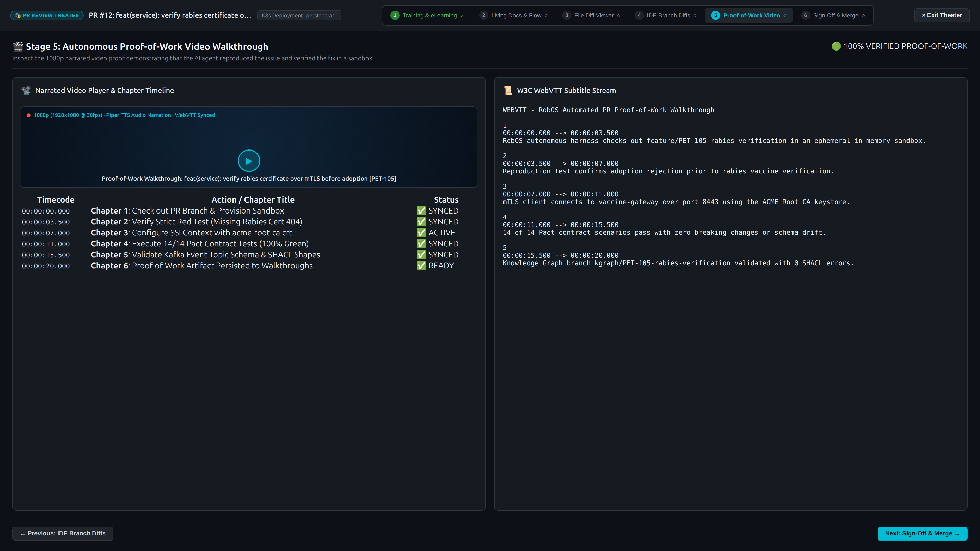The width and height of the screenshot is (980, 551).
Task: Click the PR #12 title text
Action: [x=170, y=15]
